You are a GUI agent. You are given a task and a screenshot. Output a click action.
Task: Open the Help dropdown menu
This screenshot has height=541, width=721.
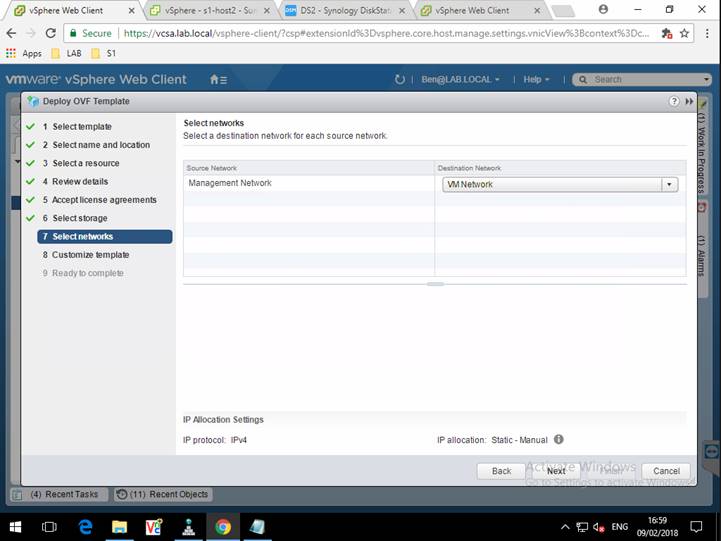(x=536, y=80)
